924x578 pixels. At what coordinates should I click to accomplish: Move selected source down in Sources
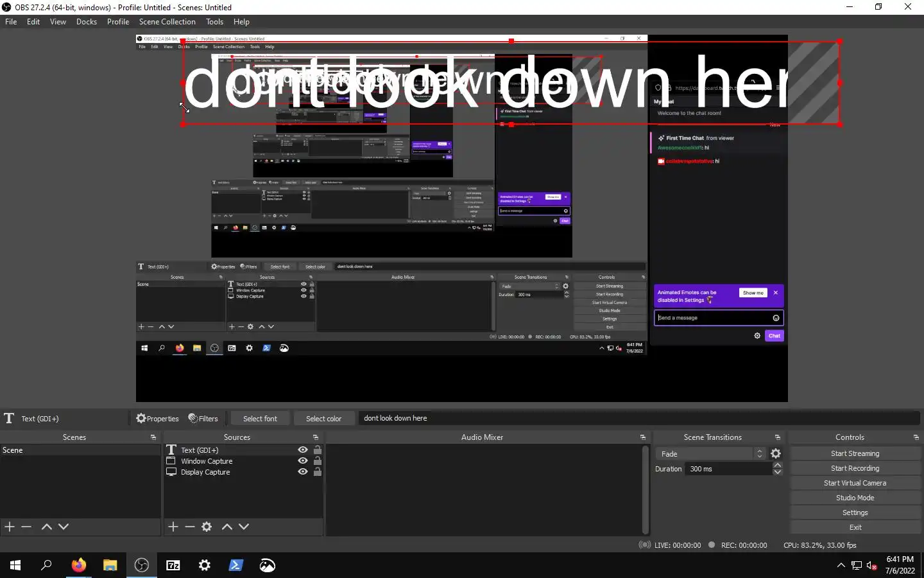pos(244,527)
